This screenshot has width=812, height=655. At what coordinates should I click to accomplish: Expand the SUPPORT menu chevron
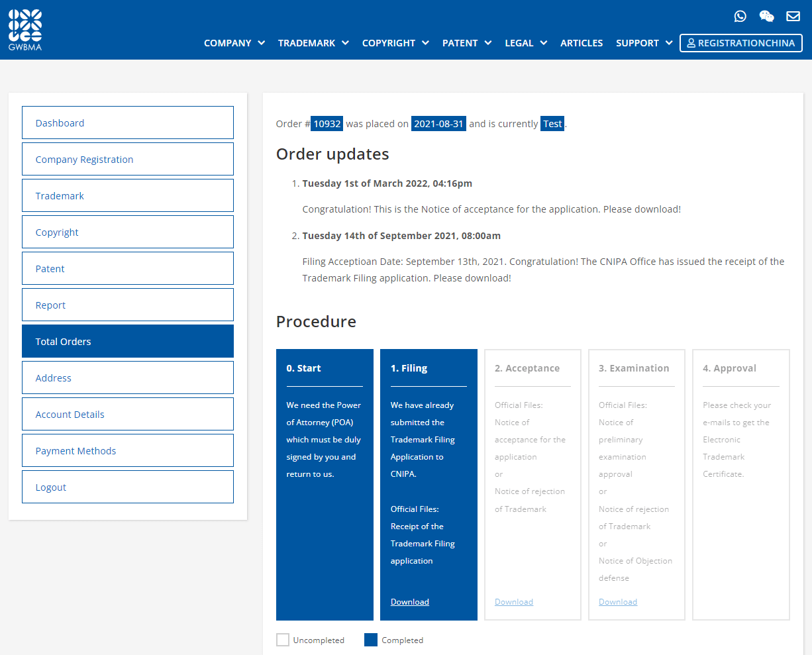point(669,43)
